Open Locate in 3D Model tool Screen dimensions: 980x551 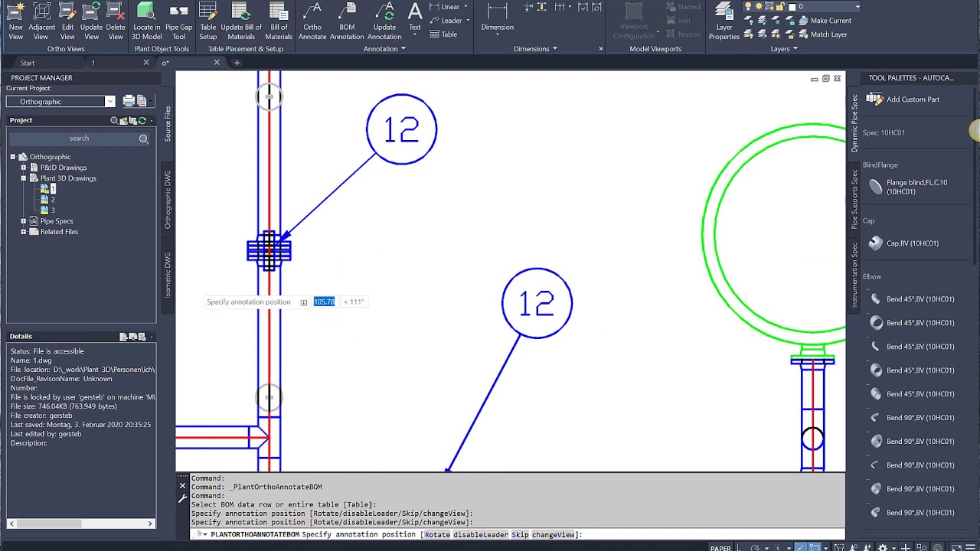click(x=146, y=21)
